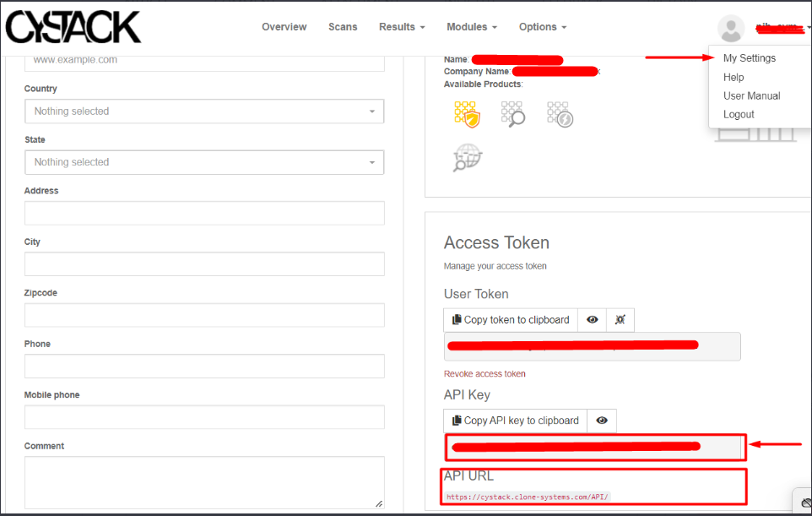Click the bug-shaped icon beside the User Token eye
812x516 pixels.
coord(620,320)
